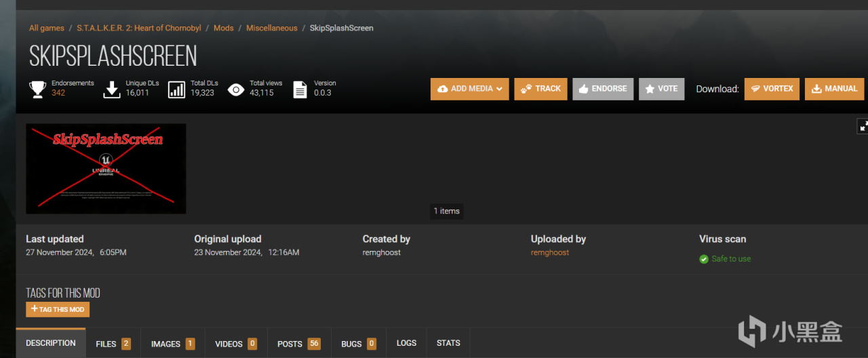The width and height of the screenshot is (868, 358).
Task: Go to All games breadcrumb
Action: pyautogui.click(x=47, y=28)
